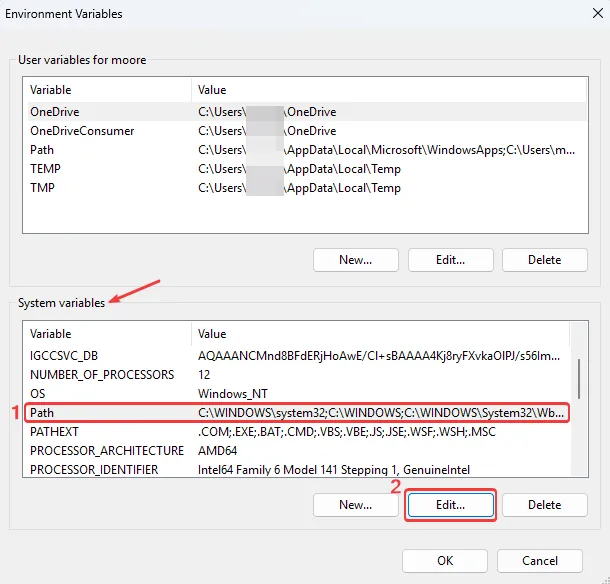Viewport: 610px width, 584px height.
Task: Select the TEMP user variable row
Action: [x=300, y=168]
